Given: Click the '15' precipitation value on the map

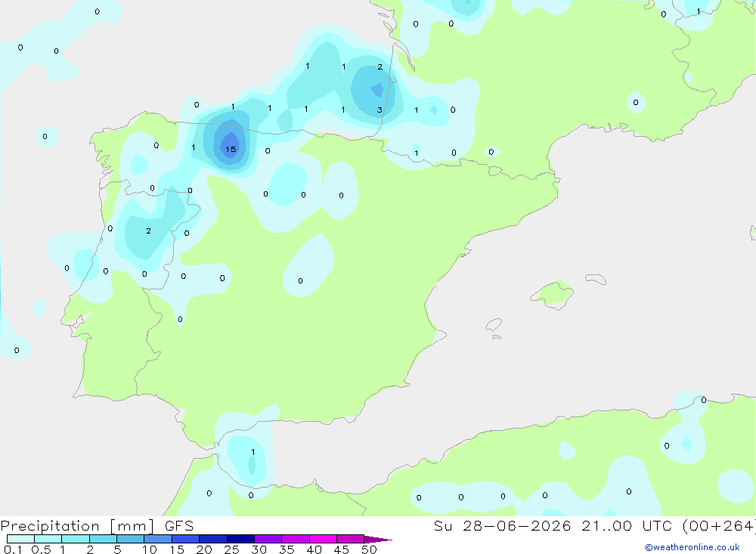Looking at the screenshot, I should click(x=231, y=150).
